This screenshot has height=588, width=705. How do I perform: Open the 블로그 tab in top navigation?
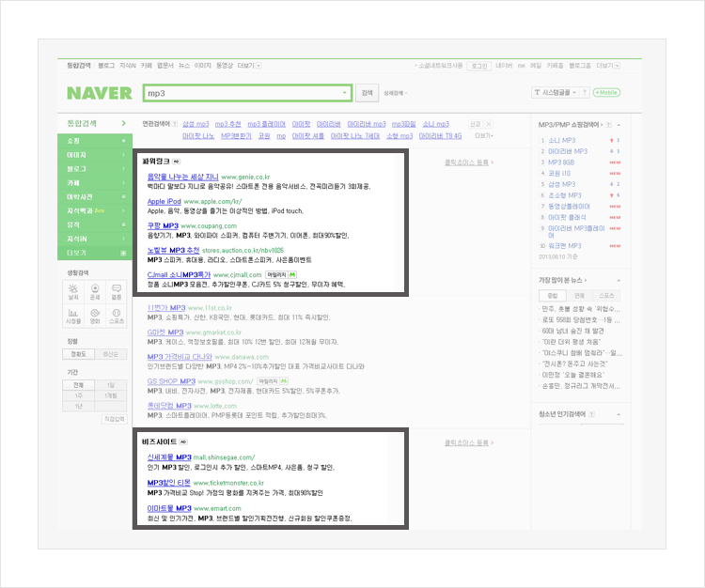106,66
